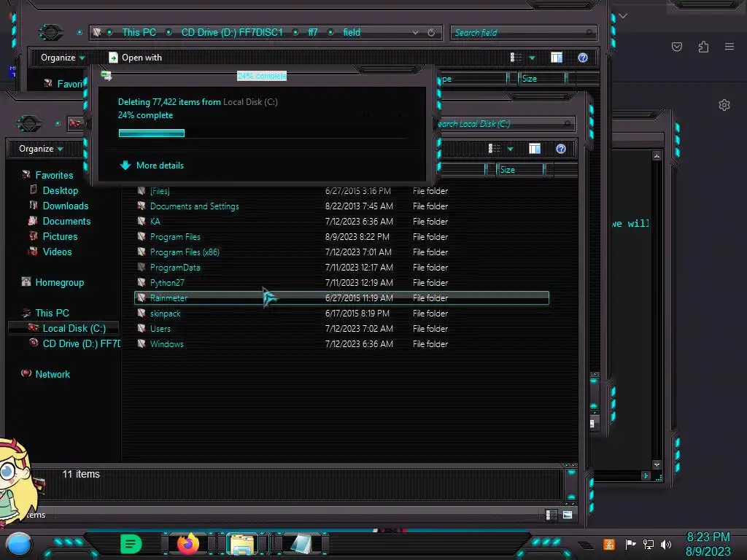Open Action Center flag icon

point(631,544)
